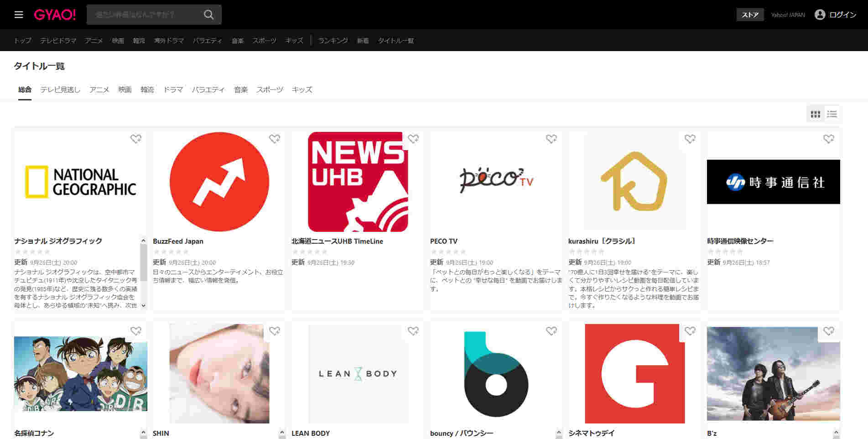Favorite SHIN with heart icon
868x439 pixels.
(275, 331)
